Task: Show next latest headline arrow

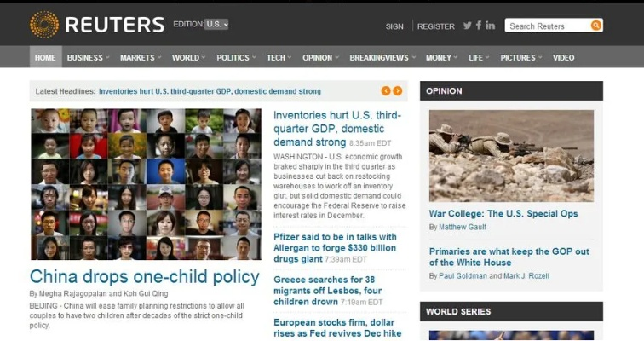Action: pos(397,91)
